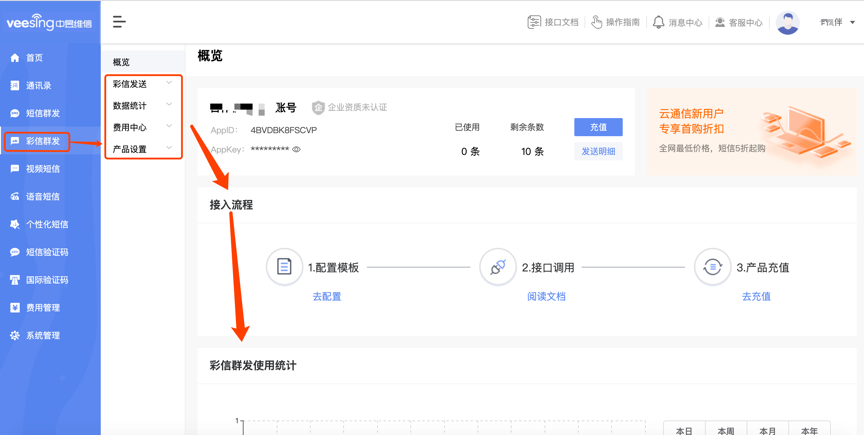Click the icon beside 视频短信

tap(15, 169)
